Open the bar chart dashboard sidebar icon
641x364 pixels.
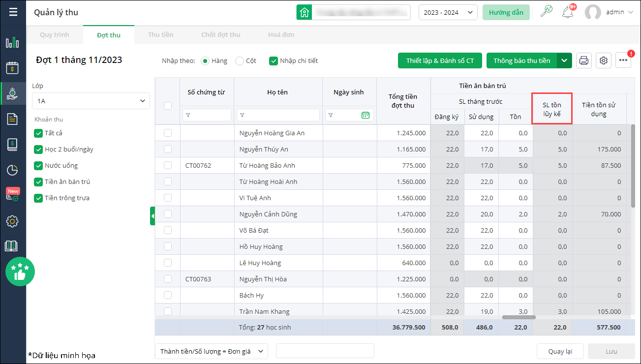coord(12,43)
